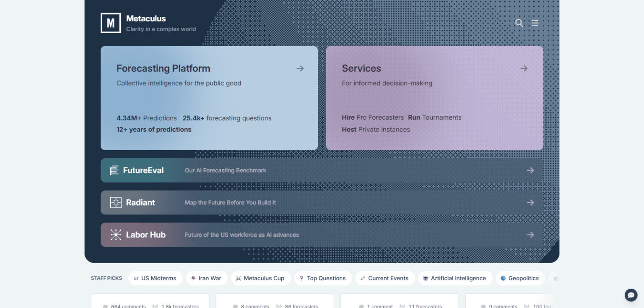Select the Artificial Intelligence staff pick
644x308 pixels.
455,278
